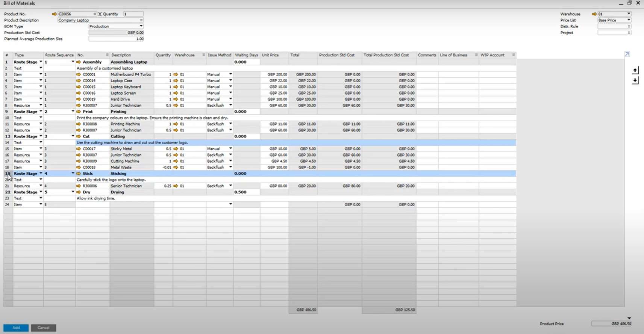Open link arrow for item C00015

click(79, 87)
